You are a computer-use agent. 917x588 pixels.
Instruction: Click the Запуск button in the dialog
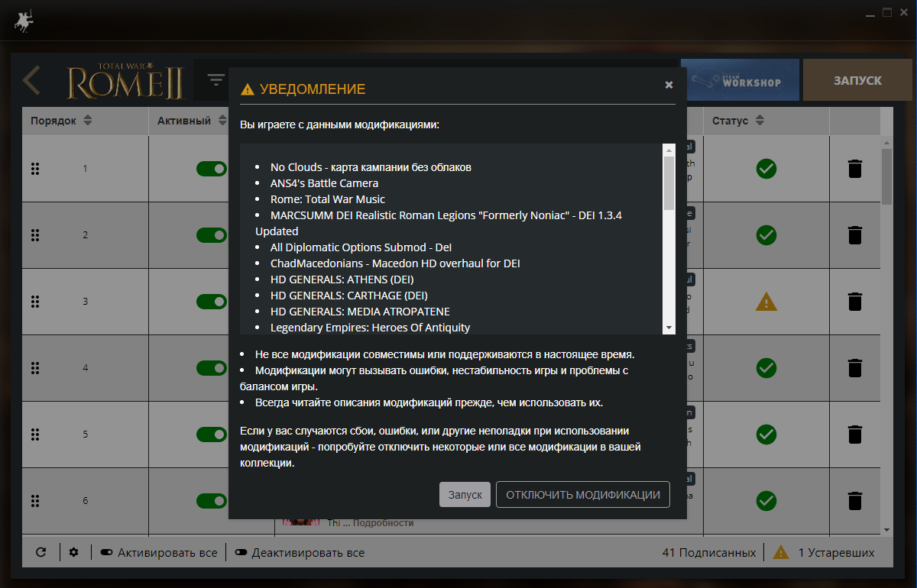(x=465, y=495)
